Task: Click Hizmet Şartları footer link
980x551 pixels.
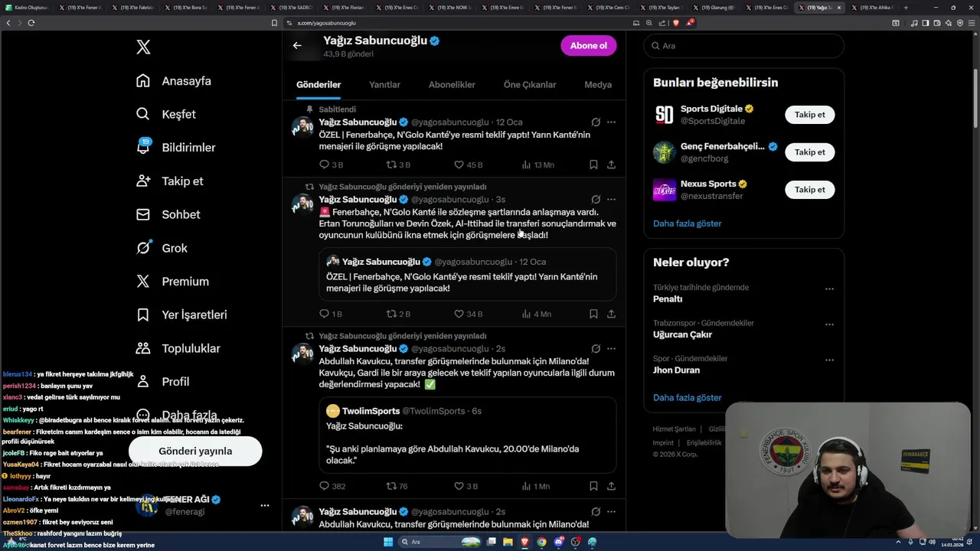Action: click(674, 429)
